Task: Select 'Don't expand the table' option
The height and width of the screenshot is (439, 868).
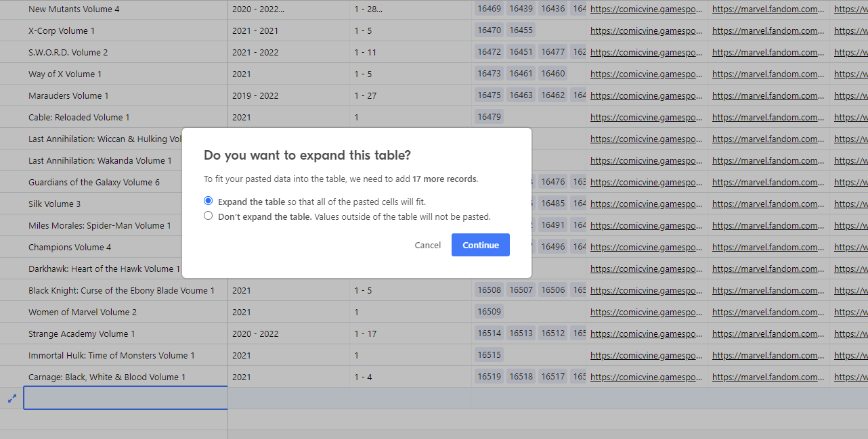Action: point(208,216)
